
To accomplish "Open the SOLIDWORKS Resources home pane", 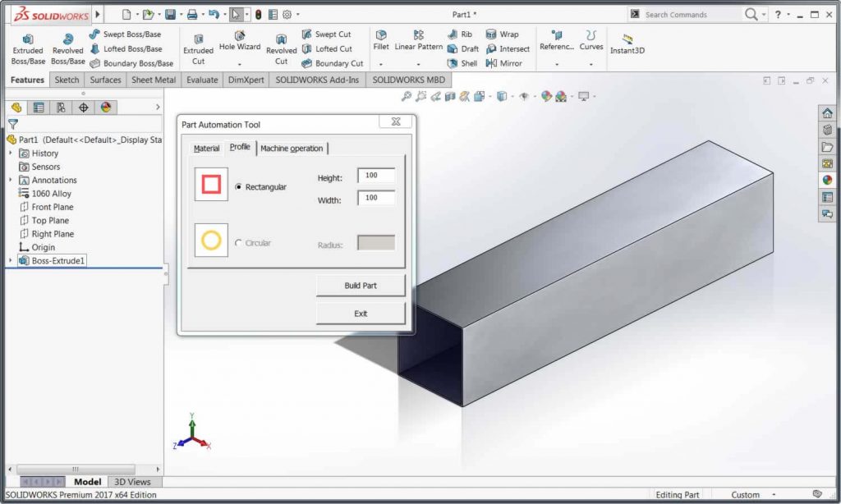I will tap(827, 113).
